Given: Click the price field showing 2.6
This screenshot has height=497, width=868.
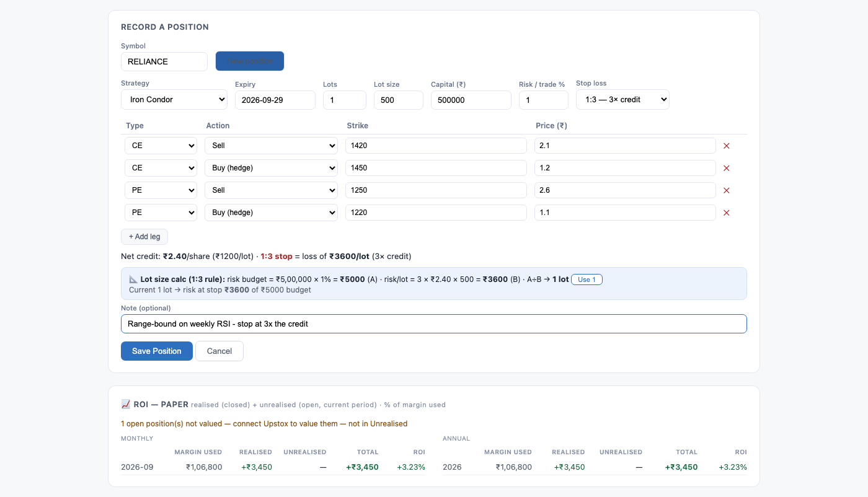Looking at the screenshot, I should (625, 190).
